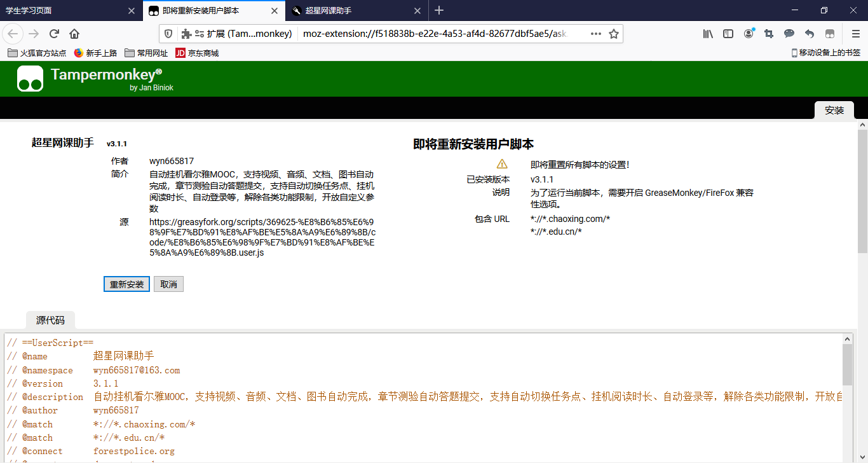Click the undo arrow toolbar icon
The height and width of the screenshot is (463, 868).
click(810, 34)
